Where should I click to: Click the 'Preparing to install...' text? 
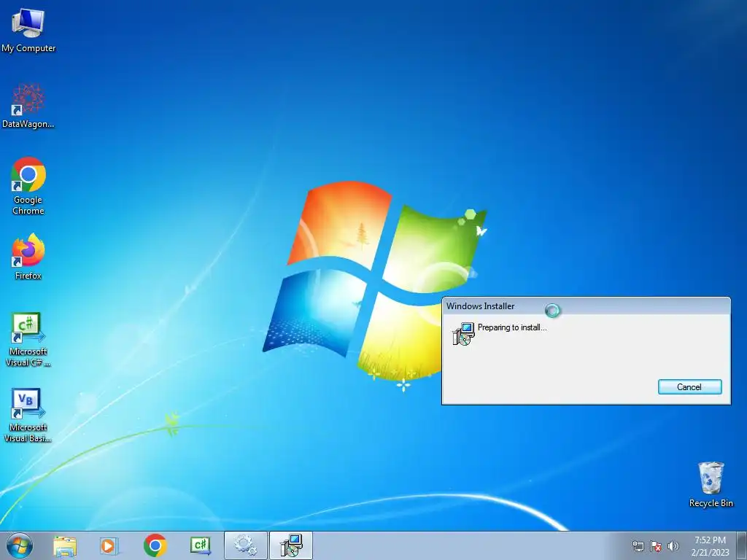click(512, 327)
